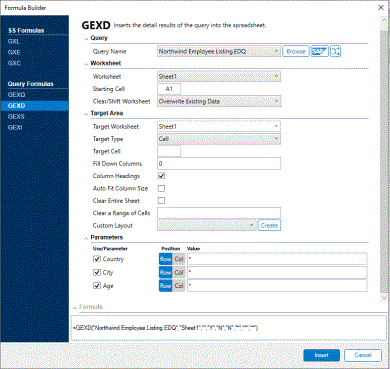Click the Country value field
This screenshot has height=369, width=390.
coord(277,259)
